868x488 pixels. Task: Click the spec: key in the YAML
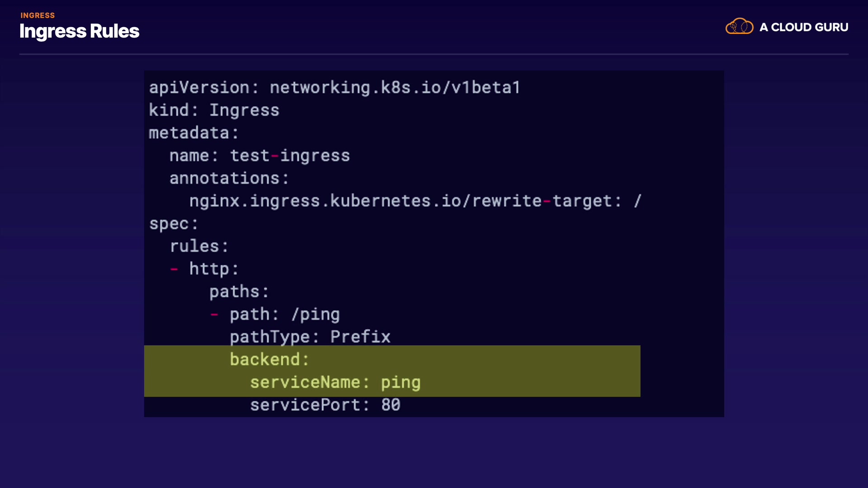(174, 224)
